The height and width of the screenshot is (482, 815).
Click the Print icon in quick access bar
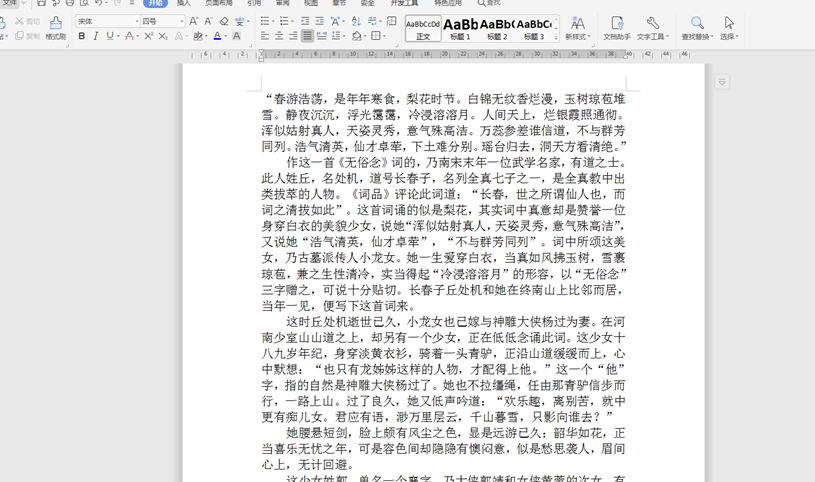(x=70, y=3)
